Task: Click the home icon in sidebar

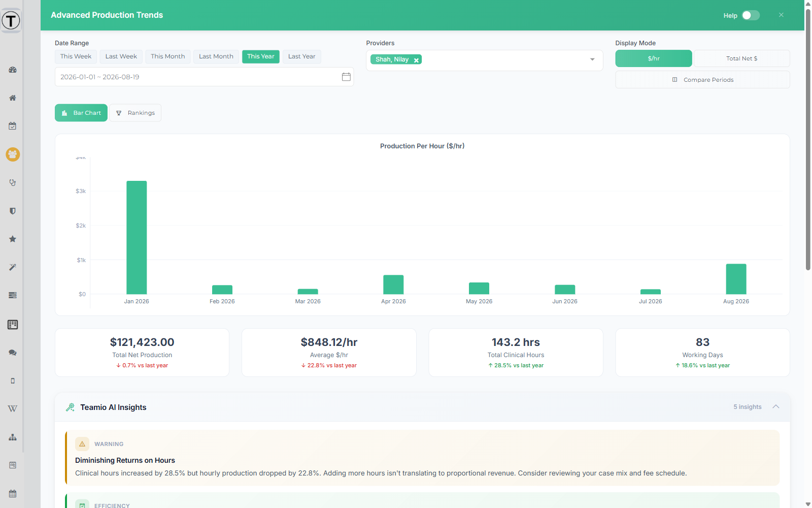Action: (x=13, y=98)
